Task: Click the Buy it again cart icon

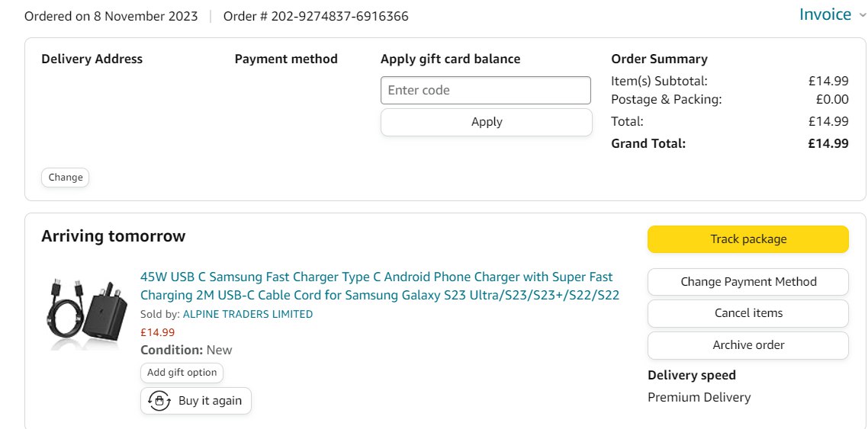Action: click(x=159, y=401)
